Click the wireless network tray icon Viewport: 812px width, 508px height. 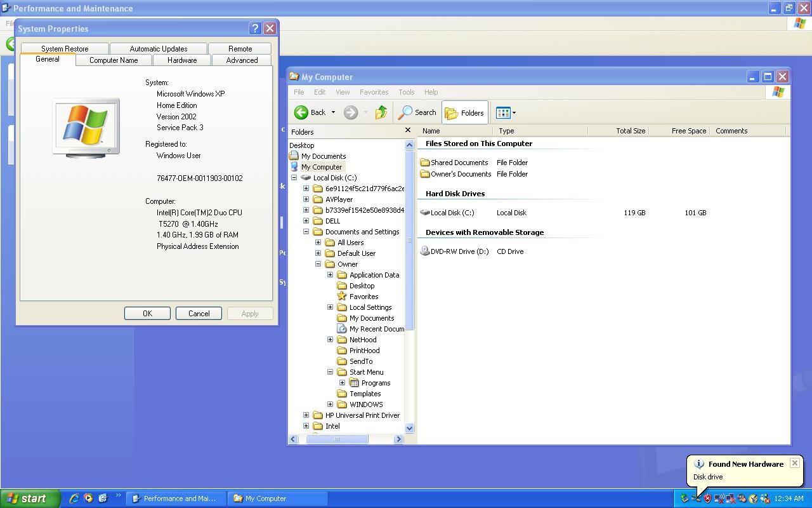tap(719, 498)
